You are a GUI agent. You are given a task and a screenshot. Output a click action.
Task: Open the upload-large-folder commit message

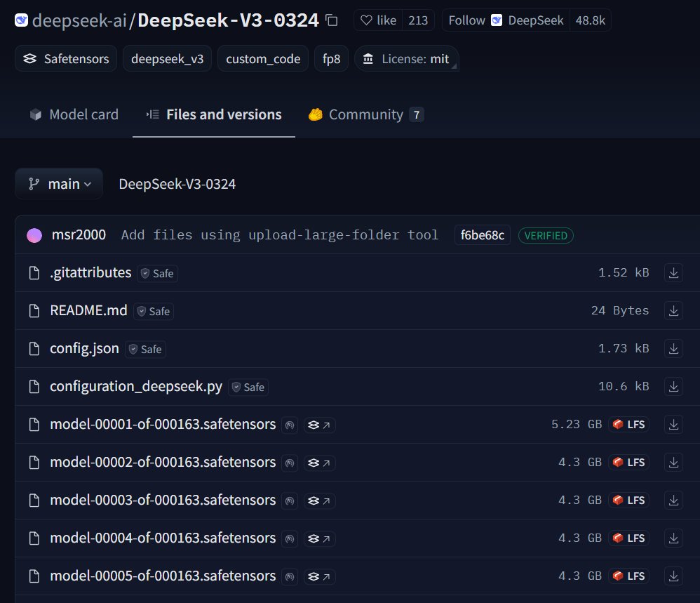pos(280,235)
